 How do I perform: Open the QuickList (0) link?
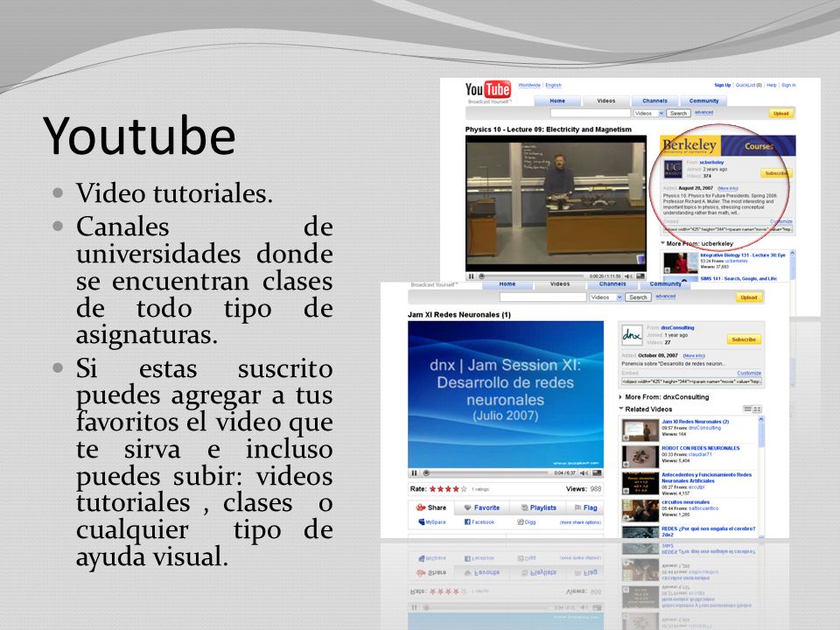point(748,85)
